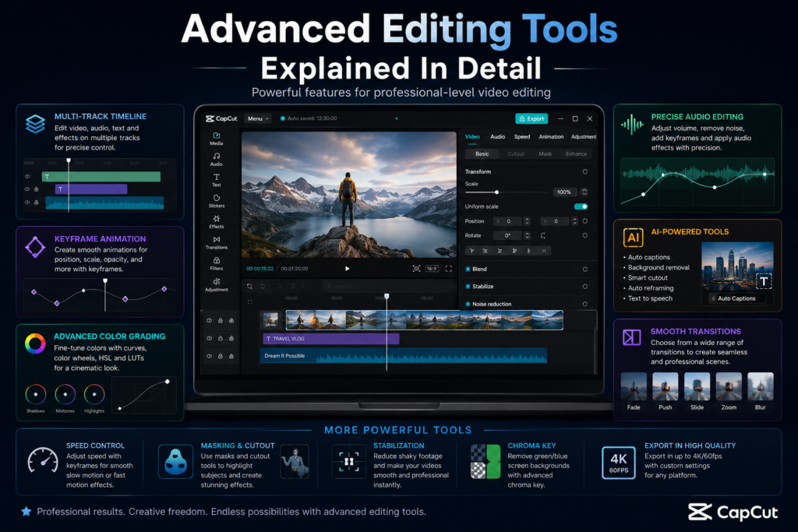The image size is (798, 532).
Task: Switch to the Video tab
Action: [472, 137]
